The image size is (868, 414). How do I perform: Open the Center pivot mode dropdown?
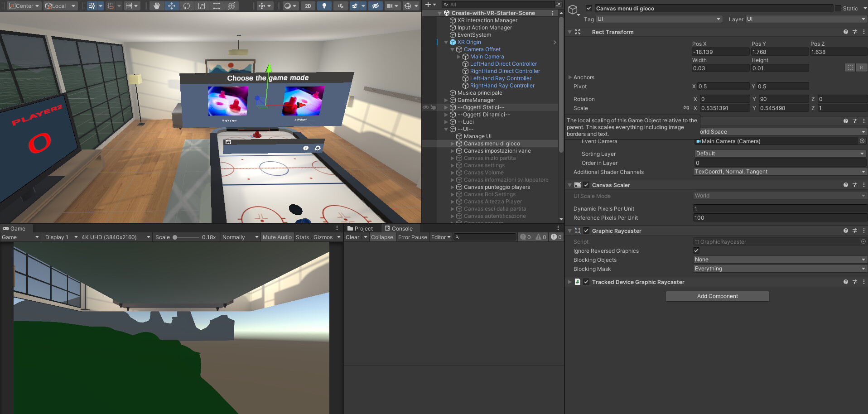(x=24, y=6)
